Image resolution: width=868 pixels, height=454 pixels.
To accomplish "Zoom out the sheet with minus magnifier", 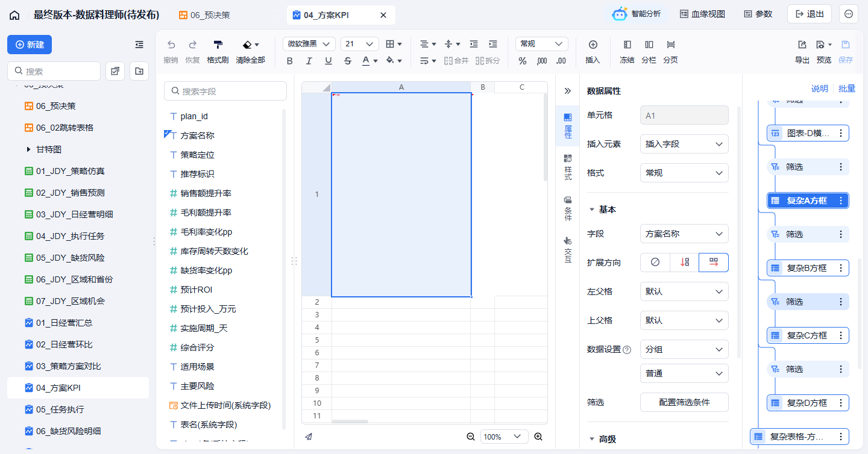I will click(x=471, y=437).
